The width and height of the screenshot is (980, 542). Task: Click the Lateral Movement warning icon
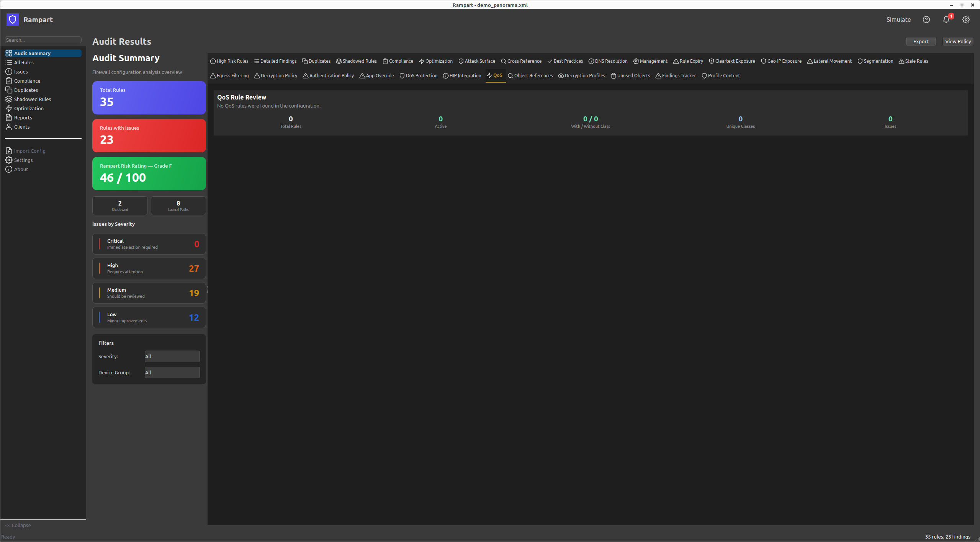[x=810, y=61]
